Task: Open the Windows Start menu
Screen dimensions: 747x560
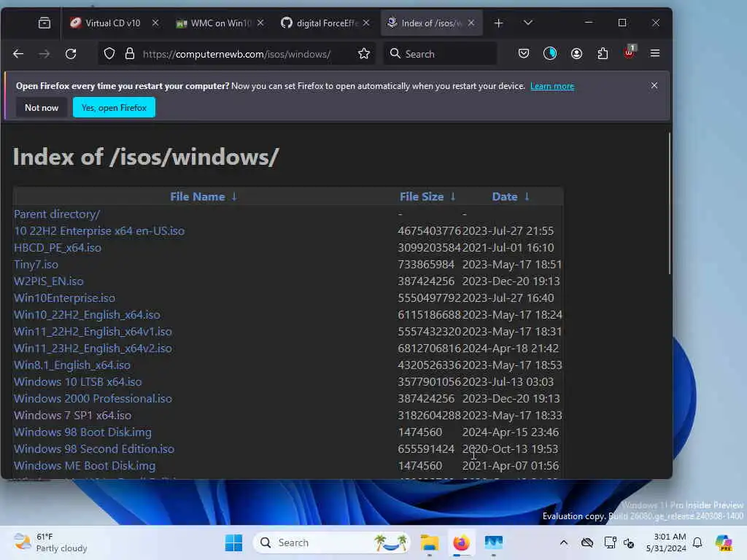Action: (233, 542)
